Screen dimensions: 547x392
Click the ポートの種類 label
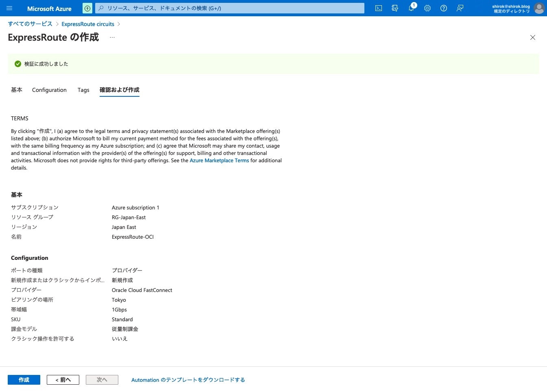tap(27, 270)
